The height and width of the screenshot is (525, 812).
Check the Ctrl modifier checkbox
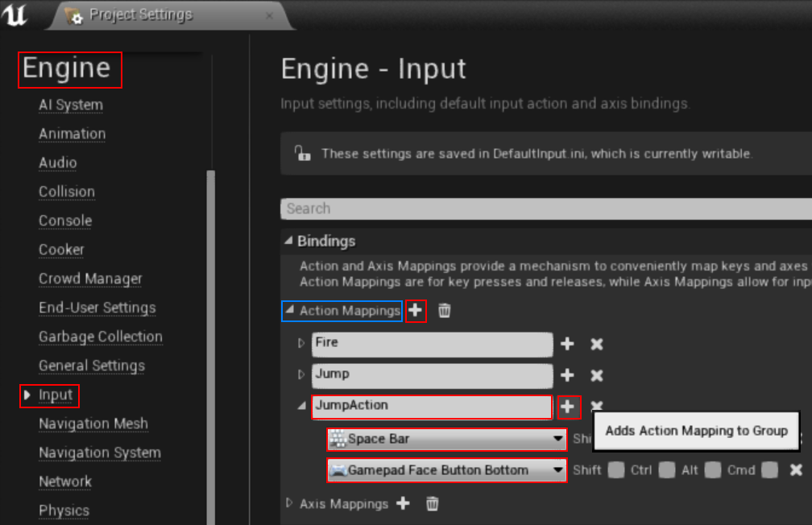click(x=665, y=470)
